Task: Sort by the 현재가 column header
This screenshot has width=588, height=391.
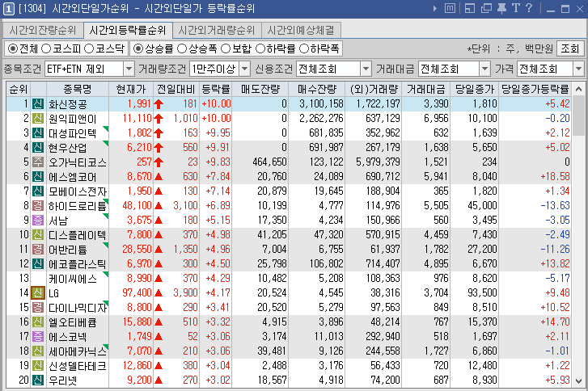Action: pyautogui.click(x=131, y=89)
